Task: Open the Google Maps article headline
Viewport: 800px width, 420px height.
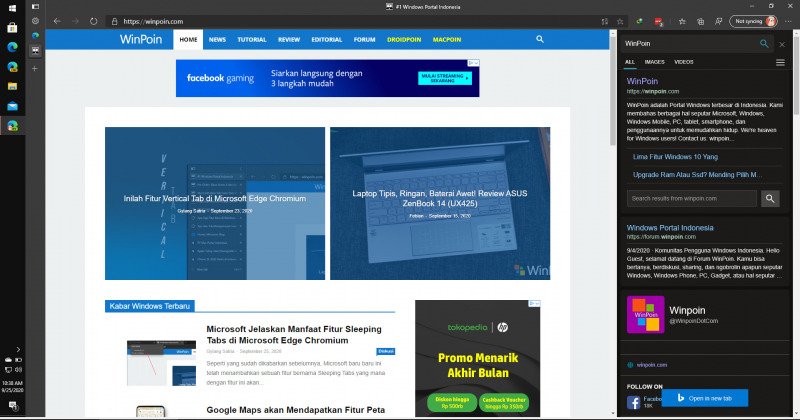Action: click(x=295, y=410)
